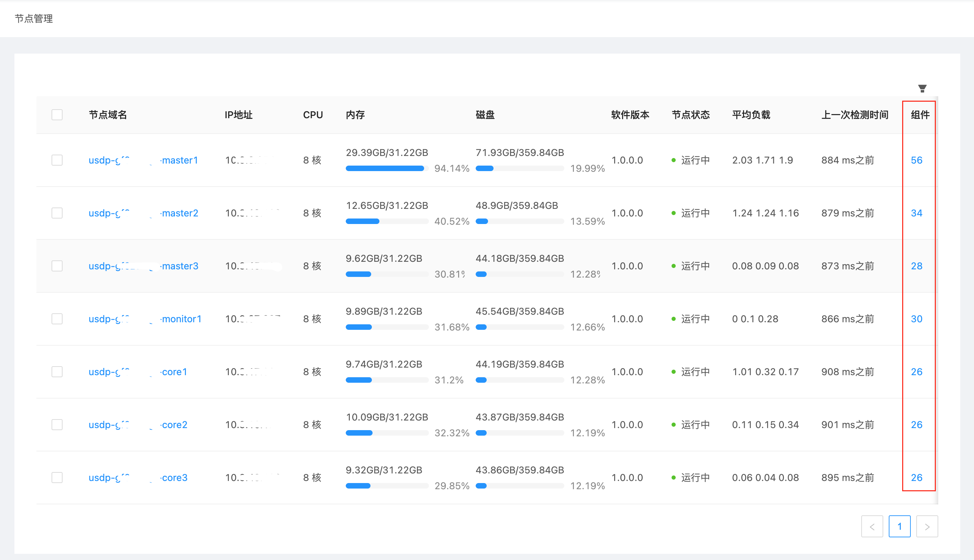Open the core3 node domain link
This screenshot has width=974, height=560.
138,477
